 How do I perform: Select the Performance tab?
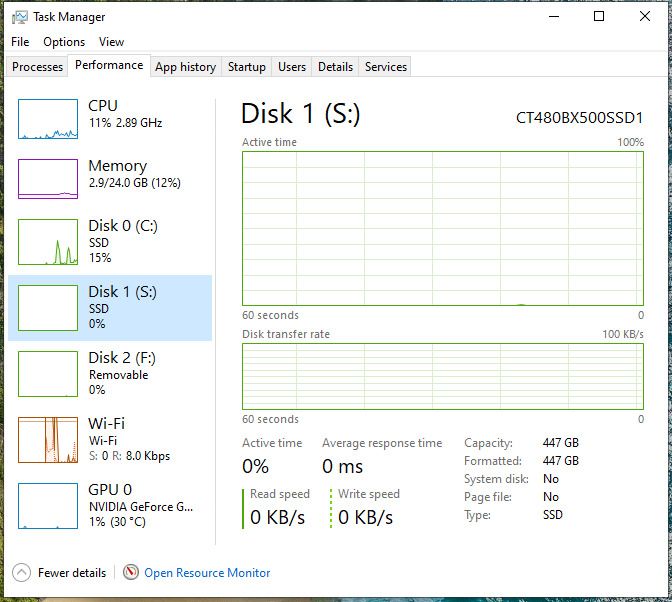(x=109, y=65)
